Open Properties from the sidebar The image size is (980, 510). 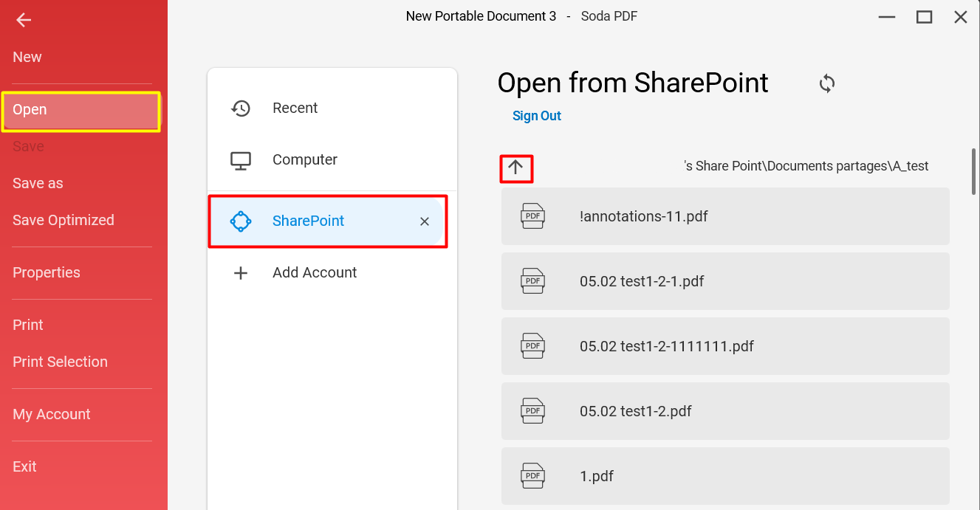coord(47,272)
